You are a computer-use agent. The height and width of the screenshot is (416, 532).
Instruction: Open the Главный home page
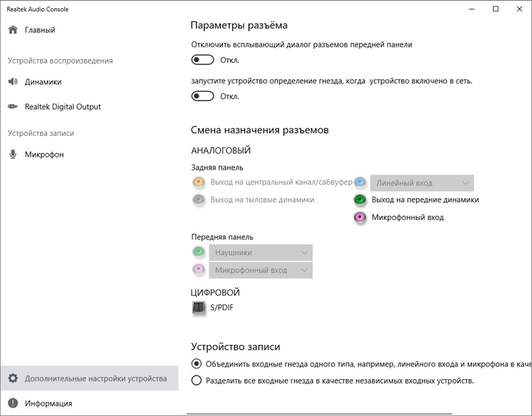click(x=40, y=30)
